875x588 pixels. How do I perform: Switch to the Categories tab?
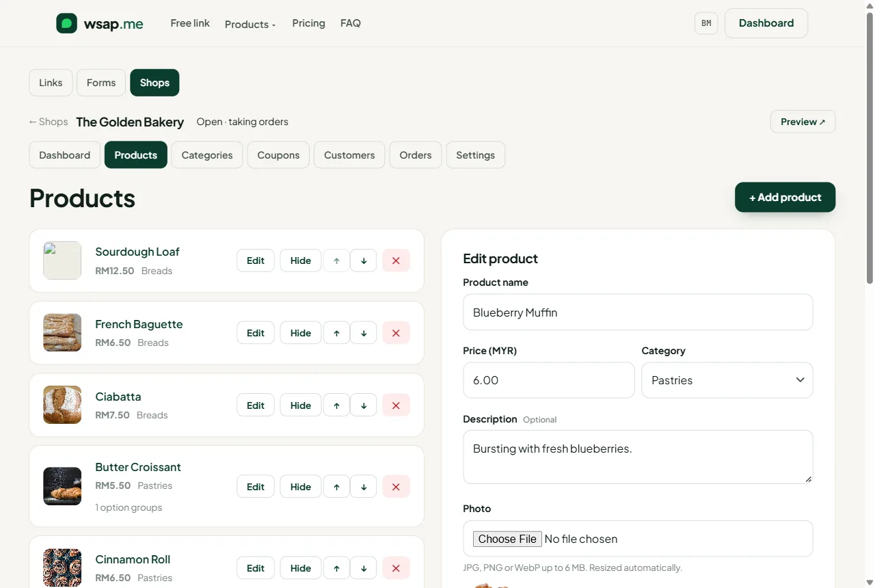pos(207,155)
